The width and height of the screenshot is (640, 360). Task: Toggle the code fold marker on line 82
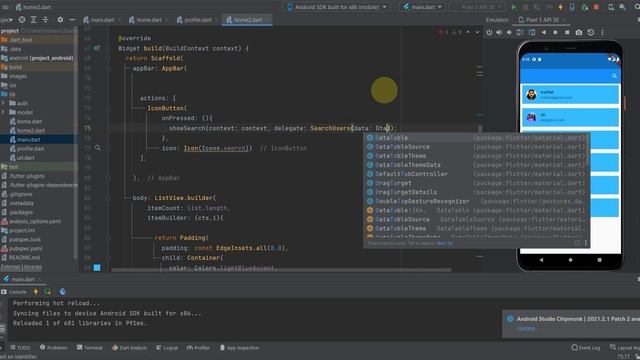(108, 198)
